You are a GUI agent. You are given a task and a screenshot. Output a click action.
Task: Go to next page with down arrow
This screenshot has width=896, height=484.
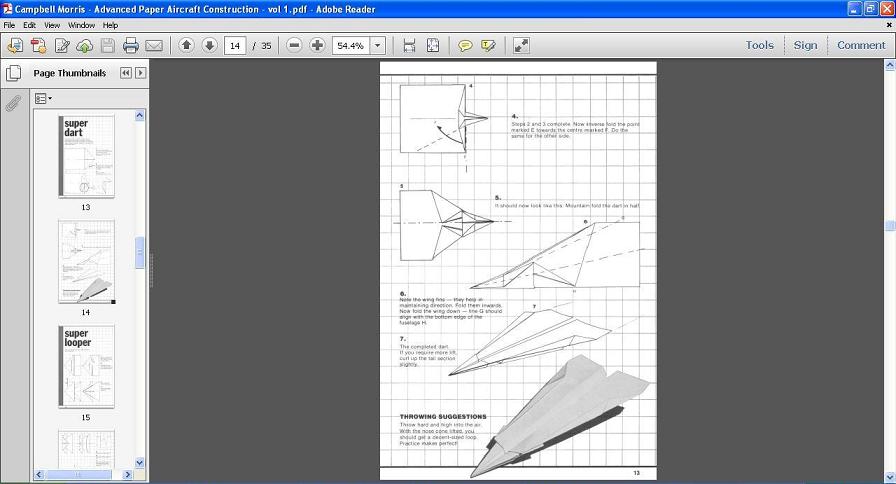tap(209, 45)
